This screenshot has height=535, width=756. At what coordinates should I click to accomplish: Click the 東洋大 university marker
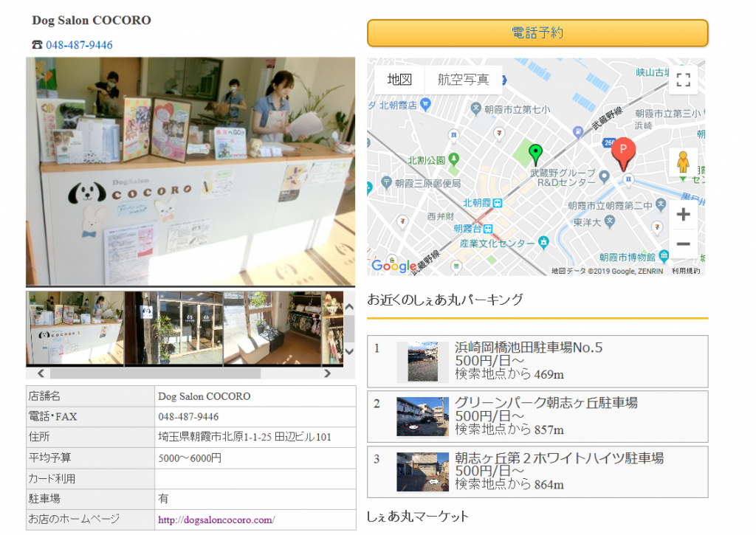tap(610, 221)
